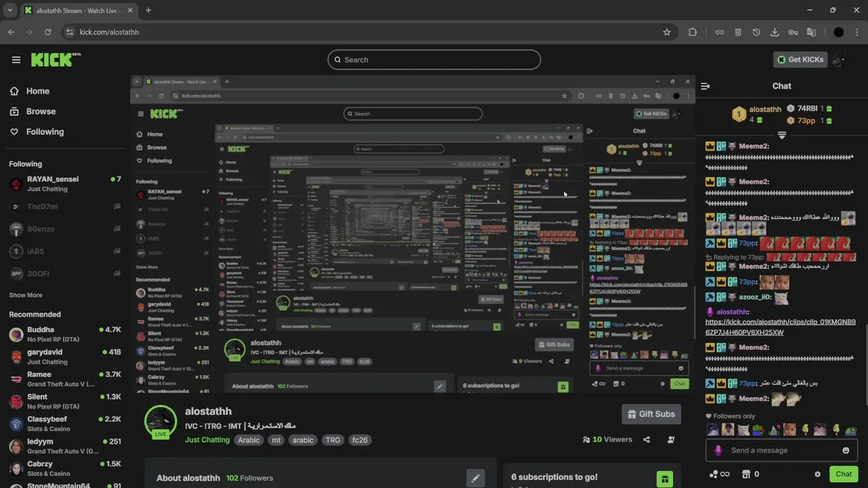This screenshot has height=488, width=868.
Task: Reload the current page
Action: click(x=47, y=32)
